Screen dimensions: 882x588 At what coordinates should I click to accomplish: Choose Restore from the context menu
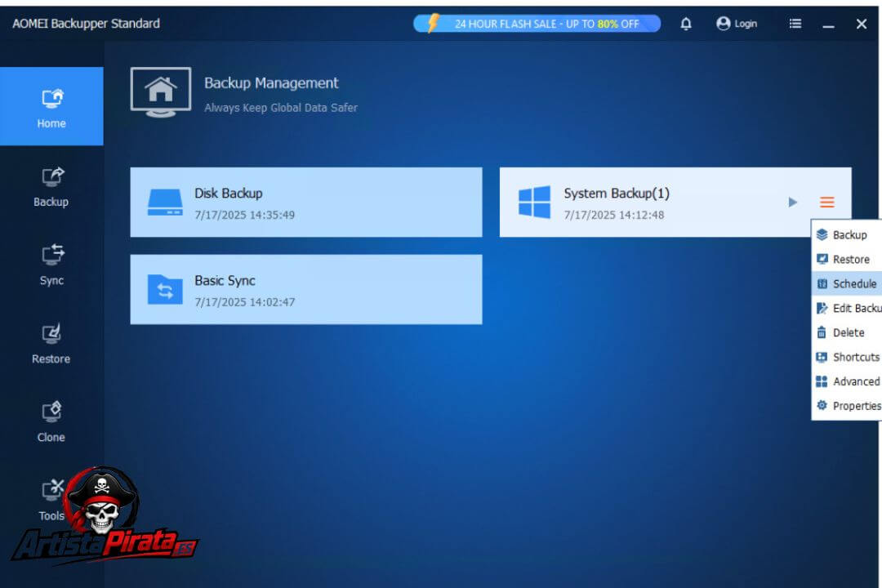pyautogui.click(x=846, y=260)
